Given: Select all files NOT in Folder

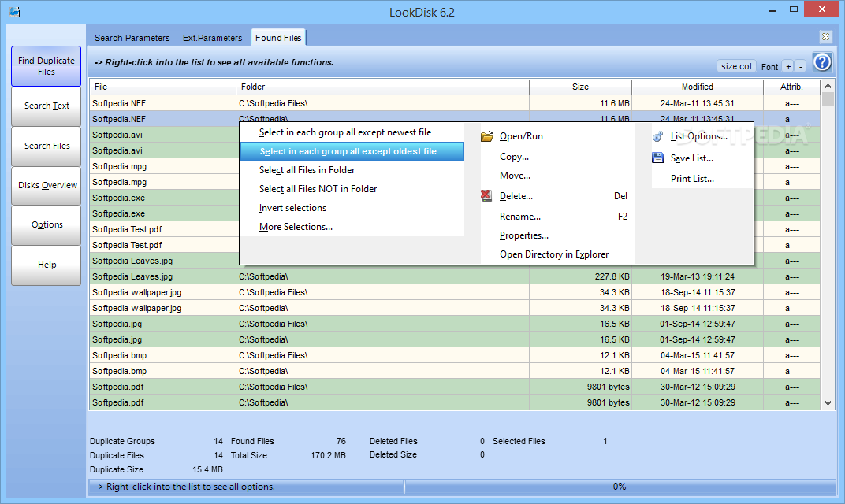Looking at the screenshot, I should [318, 189].
